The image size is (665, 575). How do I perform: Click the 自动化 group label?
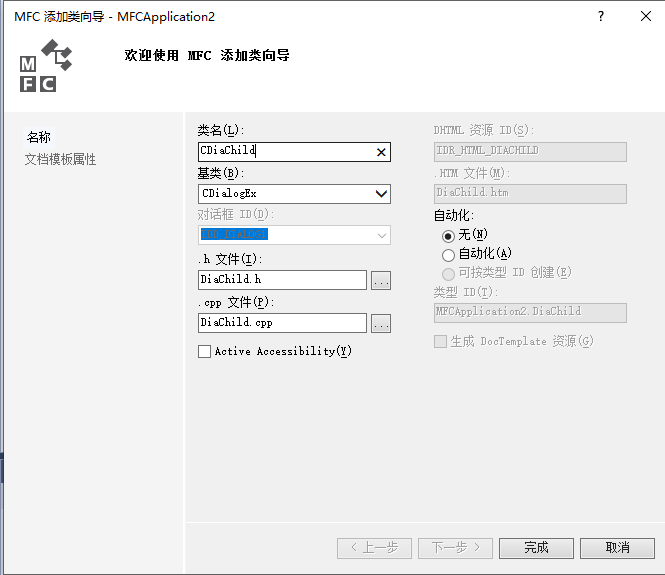pyautogui.click(x=453, y=215)
